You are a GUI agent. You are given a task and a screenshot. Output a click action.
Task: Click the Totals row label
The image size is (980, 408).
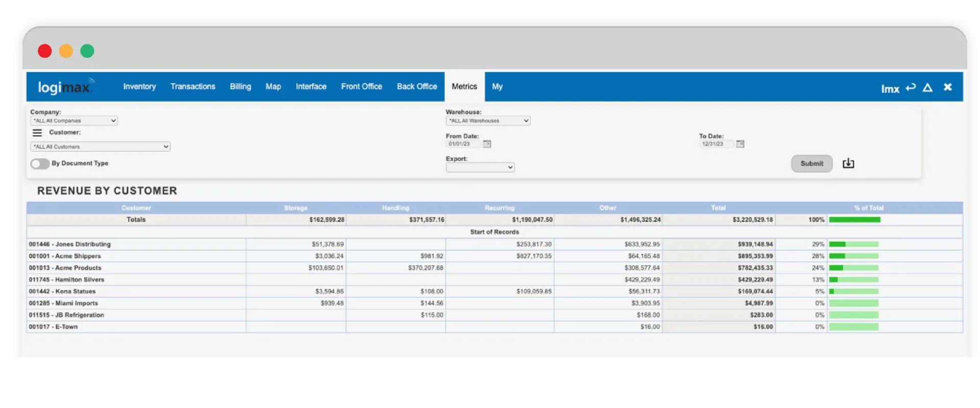tap(136, 220)
